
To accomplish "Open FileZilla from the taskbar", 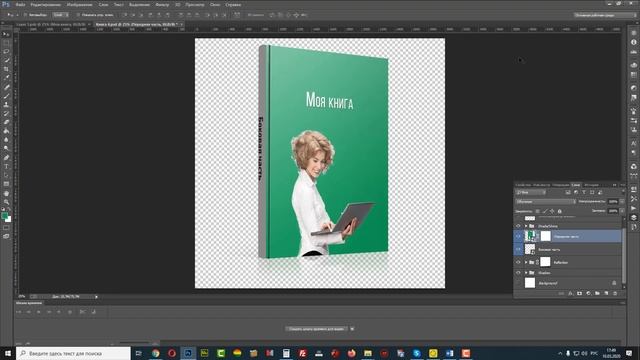I will pyautogui.click(x=302, y=353).
